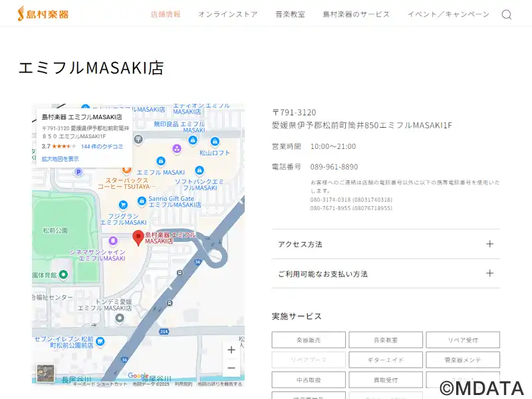Image resolution: width=532 pixels, height=399 pixels.
Task: Select the 松山ロフト shopping bag marker
Action: [215, 141]
